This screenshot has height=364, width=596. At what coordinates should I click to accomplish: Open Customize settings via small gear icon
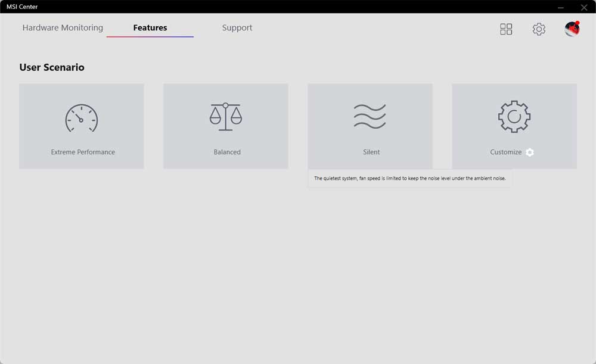click(530, 153)
